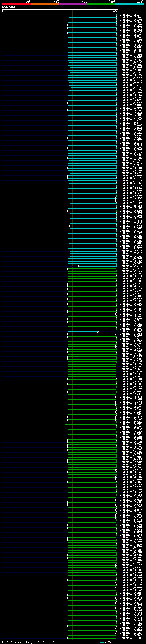
Task: Select hit label UniRef100_P37810
Action: pyautogui.click(x=131, y=349)
